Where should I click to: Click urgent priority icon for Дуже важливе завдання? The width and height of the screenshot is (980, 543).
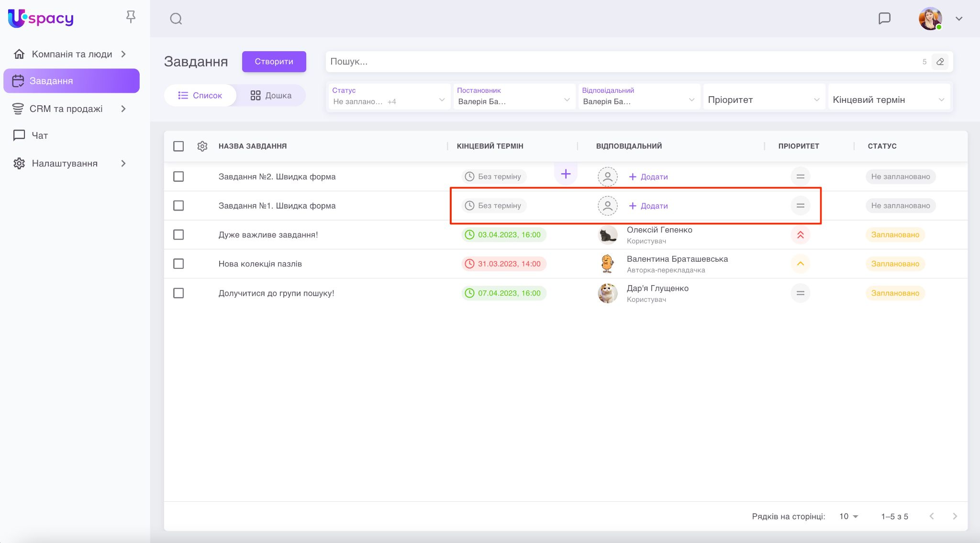click(x=800, y=235)
